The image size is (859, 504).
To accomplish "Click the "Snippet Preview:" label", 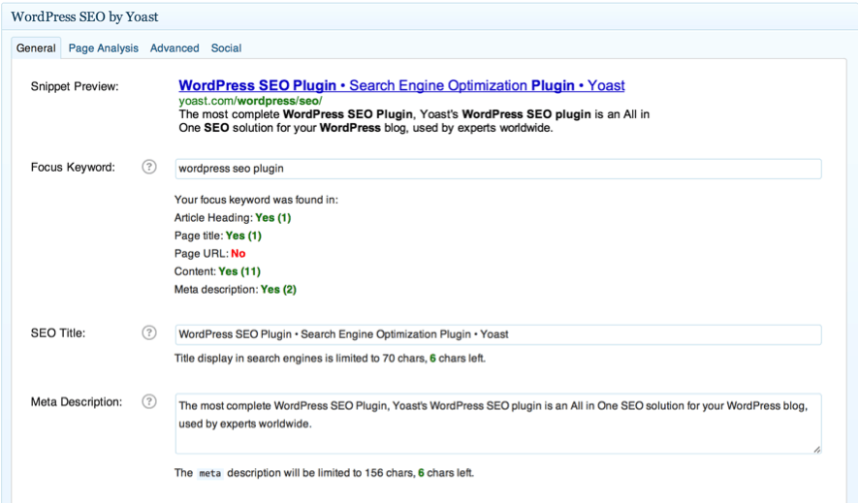I will coord(75,87).
